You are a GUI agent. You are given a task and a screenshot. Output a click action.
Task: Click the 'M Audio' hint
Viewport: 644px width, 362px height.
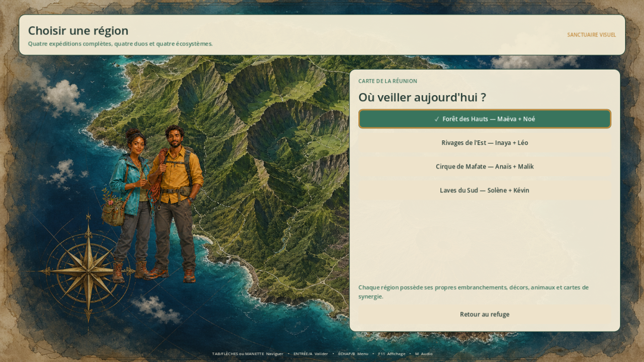424,354
